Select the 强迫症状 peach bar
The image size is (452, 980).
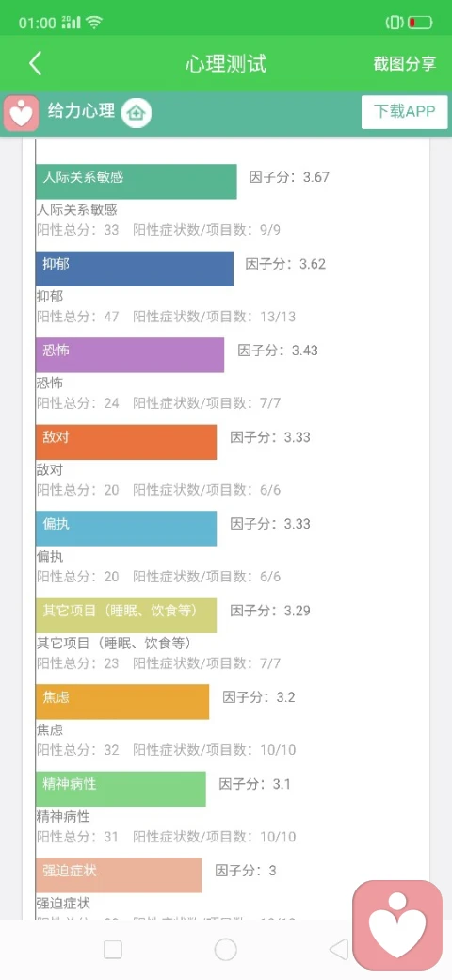click(119, 875)
